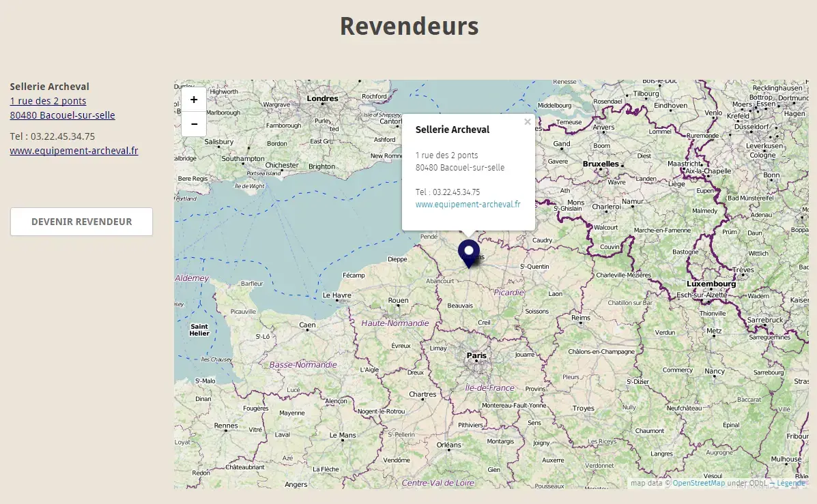Click the Revendeurs page heading
817x504 pixels.
(x=409, y=27)
